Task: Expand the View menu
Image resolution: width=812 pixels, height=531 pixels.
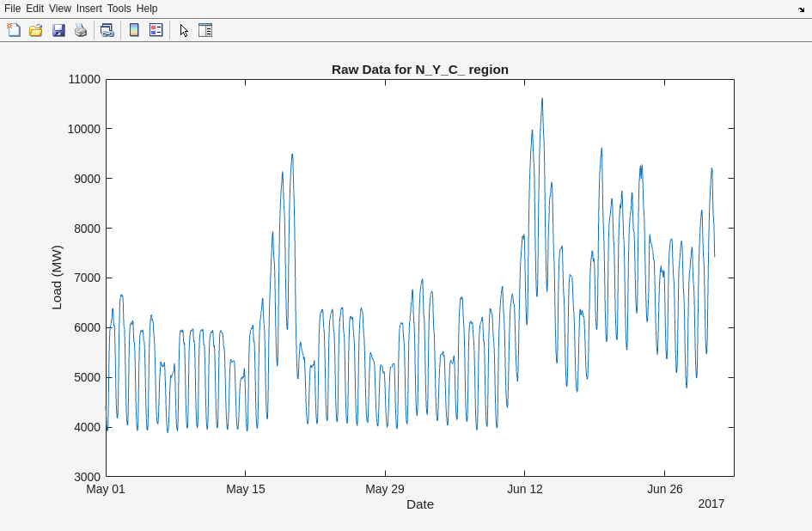Action: tap(60, 9)
